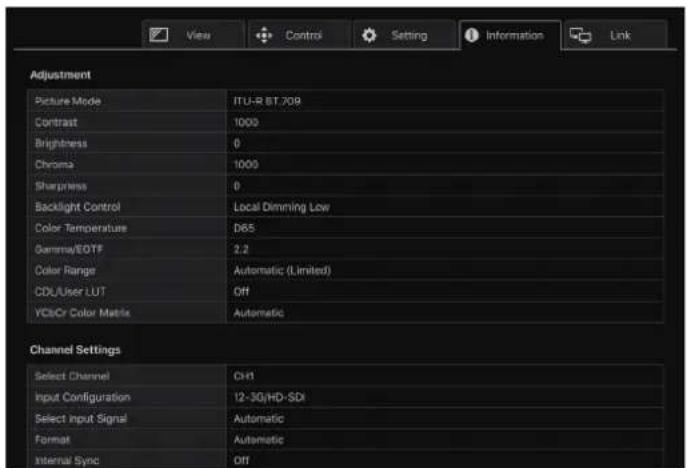Click the Automatic (Limited) value
This screenshot has width=687, height=468.
point(282,270)
